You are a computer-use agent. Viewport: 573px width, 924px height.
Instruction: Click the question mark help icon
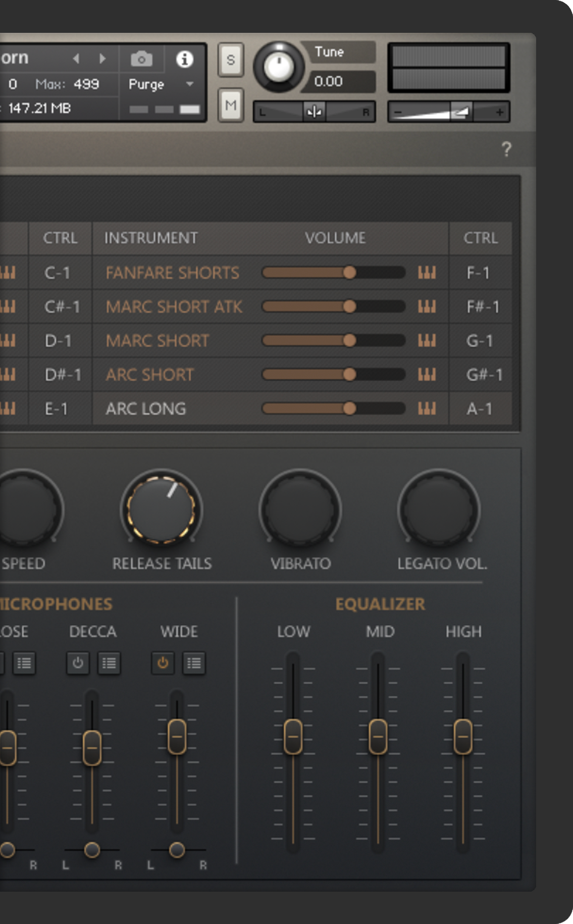pos(506,149)
